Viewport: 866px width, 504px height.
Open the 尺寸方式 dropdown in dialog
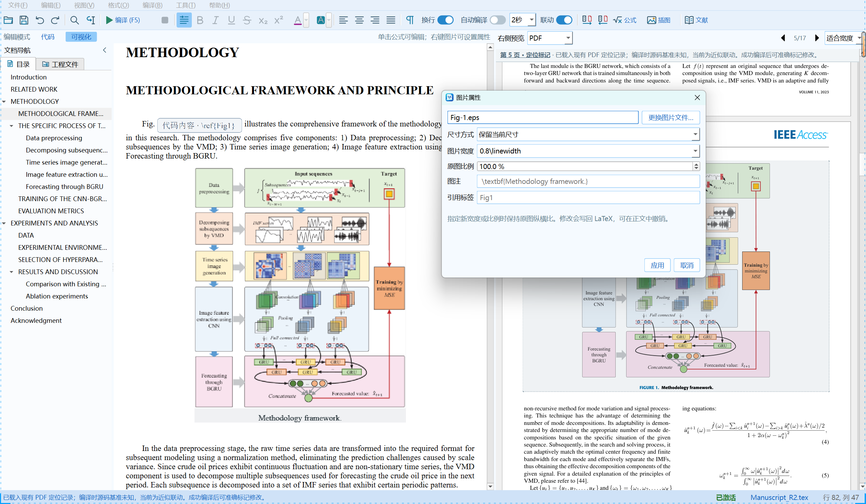695,134
